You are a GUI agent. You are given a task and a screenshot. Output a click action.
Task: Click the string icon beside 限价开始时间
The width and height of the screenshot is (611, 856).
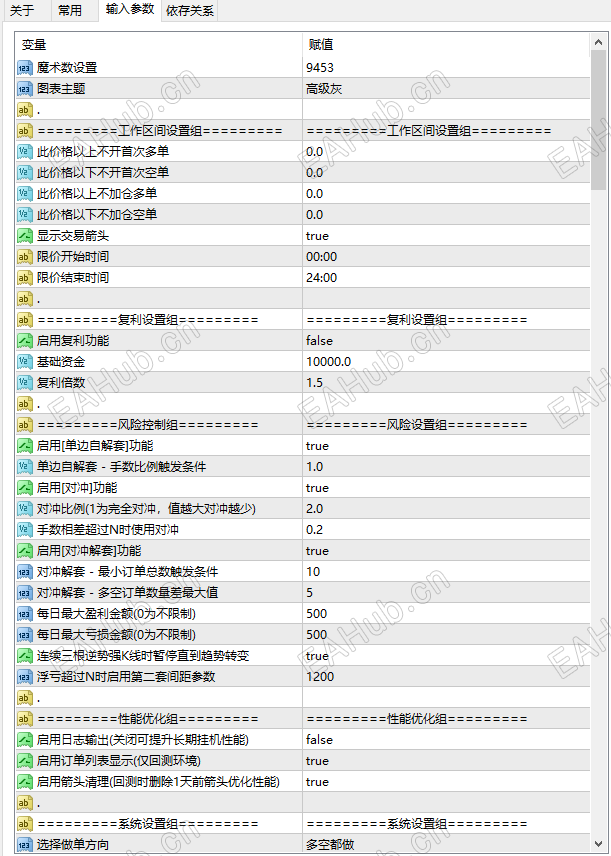tap(25, 257)
